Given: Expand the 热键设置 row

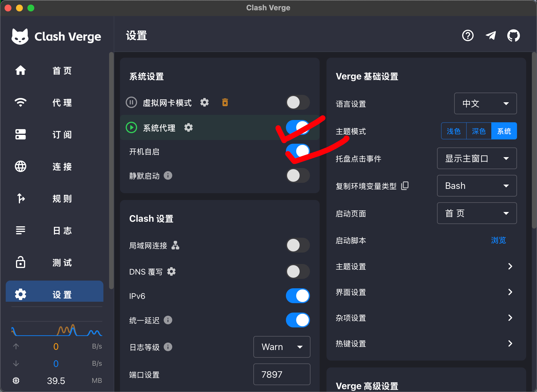Looking at the screenshot, I should [x=426, y=343].
